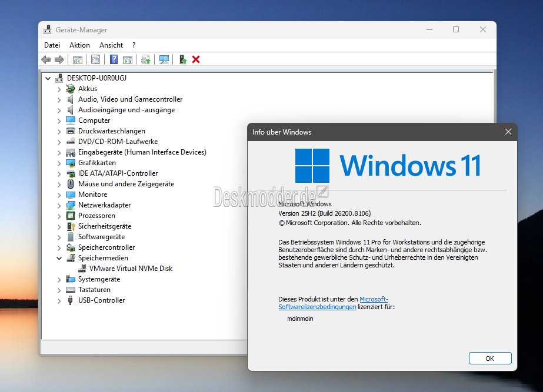Image resolution: width=543 pixels, height=392 pixels.
Task: Expand the Grafikkarten category
Action: (x=59, y=163)
